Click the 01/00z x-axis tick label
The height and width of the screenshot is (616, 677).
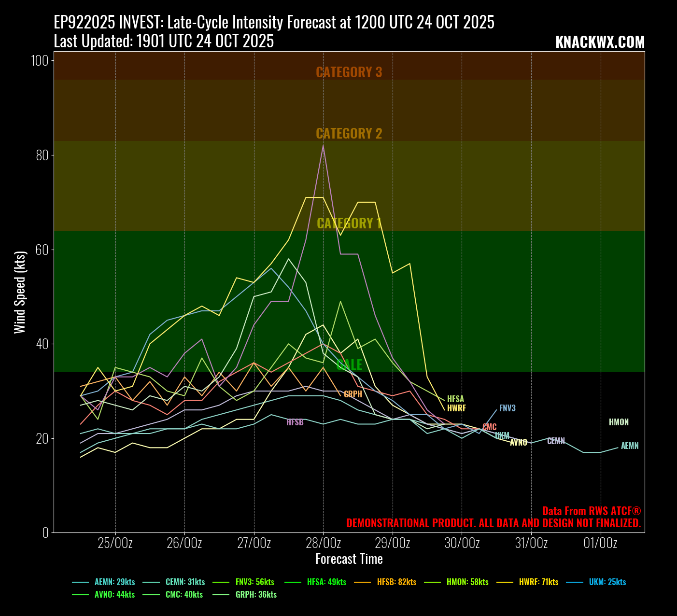[600, 543]
